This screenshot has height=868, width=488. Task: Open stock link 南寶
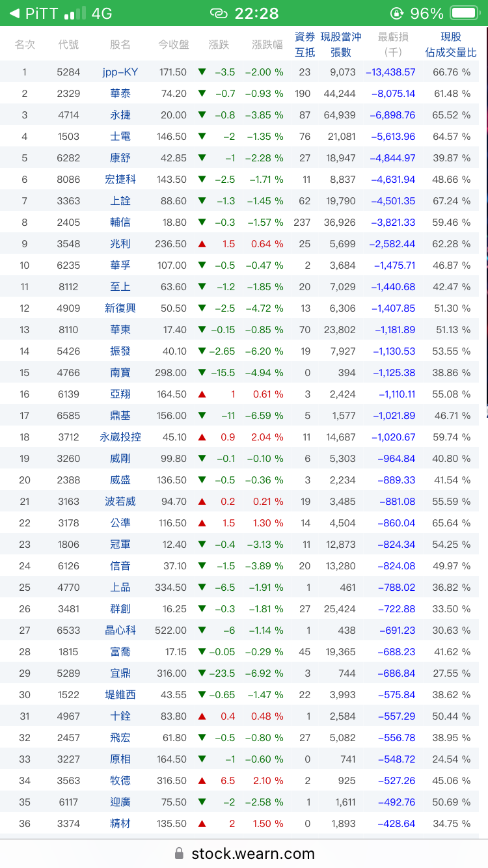120,373
